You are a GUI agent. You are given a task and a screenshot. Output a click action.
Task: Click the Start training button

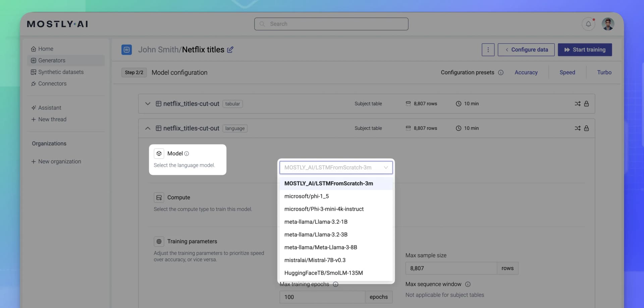(x=585, y=50)
